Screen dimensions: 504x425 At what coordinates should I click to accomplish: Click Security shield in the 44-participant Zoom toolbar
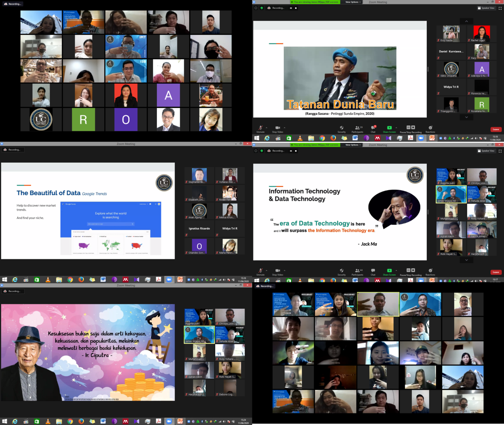point(341,271)
